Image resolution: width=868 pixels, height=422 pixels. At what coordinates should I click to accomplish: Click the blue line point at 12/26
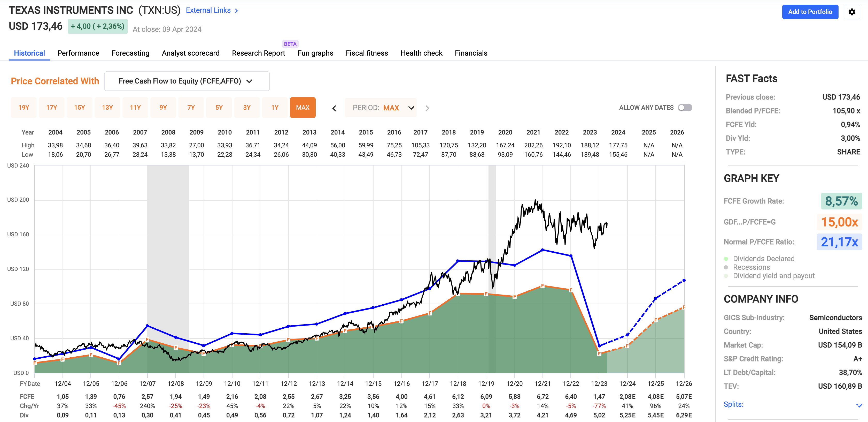(684, 280)
